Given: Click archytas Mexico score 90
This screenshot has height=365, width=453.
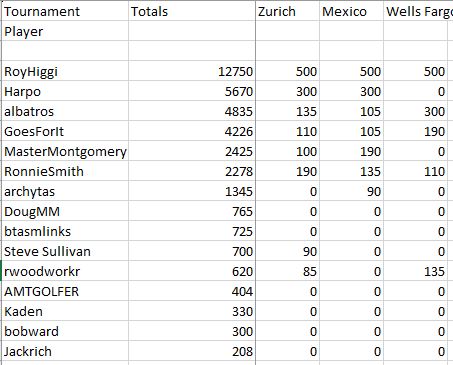Looking at the screenshot, I should tap(352, 191).
